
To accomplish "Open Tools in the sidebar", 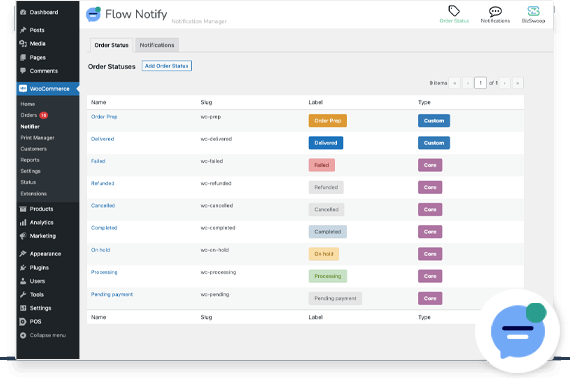I will (x=36, y=294).
